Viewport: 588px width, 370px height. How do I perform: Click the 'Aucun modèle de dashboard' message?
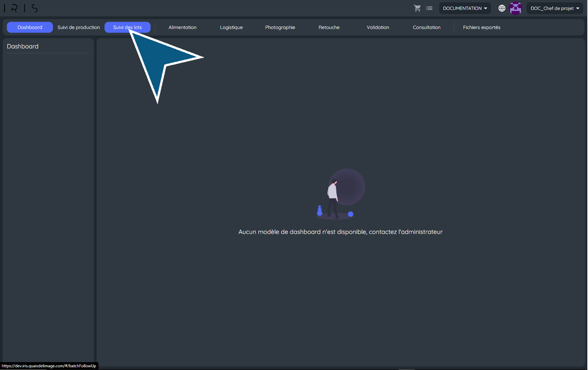[340, 232]
